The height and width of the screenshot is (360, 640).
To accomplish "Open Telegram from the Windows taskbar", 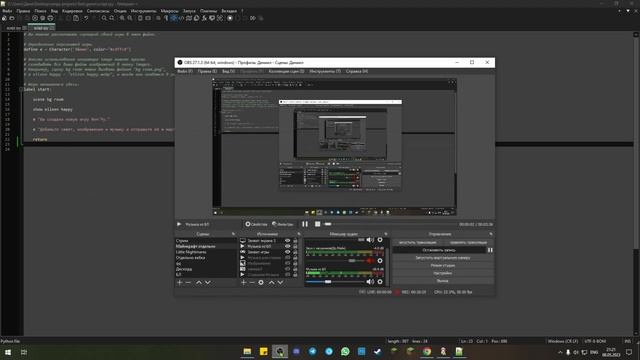I will click(312, 351).
